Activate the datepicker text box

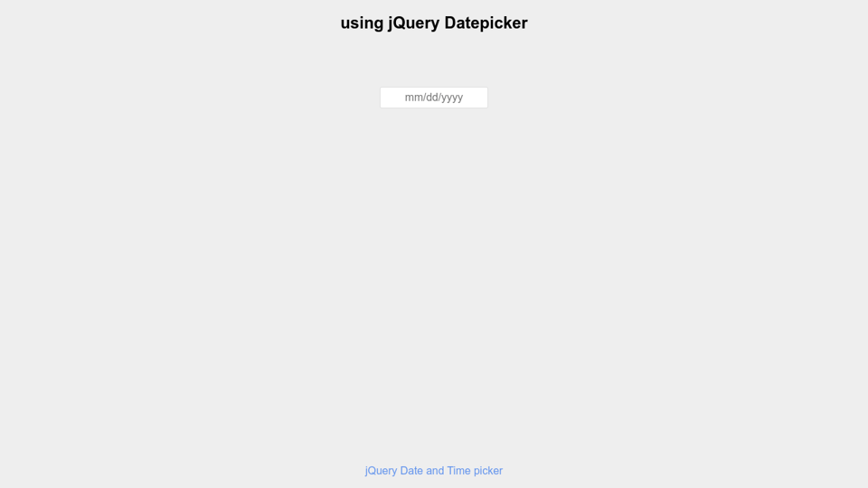tap(434, 98)
